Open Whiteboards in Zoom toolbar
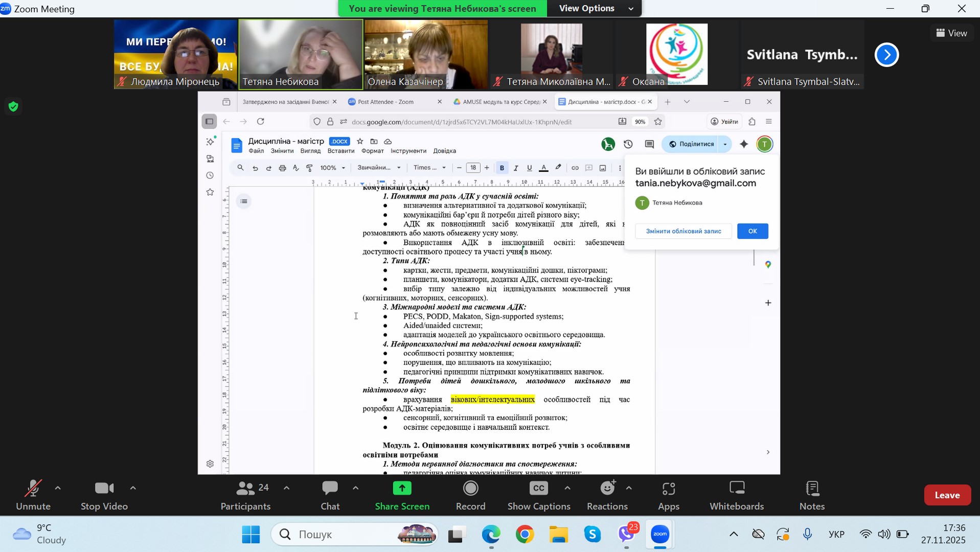 click(x=736, y=495)
